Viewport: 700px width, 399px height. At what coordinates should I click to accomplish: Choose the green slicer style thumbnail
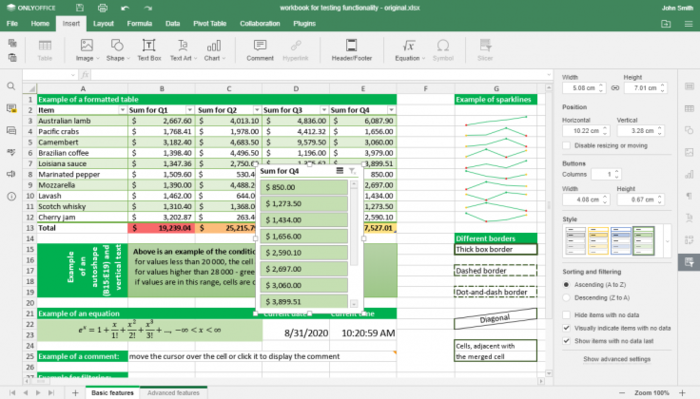point(643,241)
